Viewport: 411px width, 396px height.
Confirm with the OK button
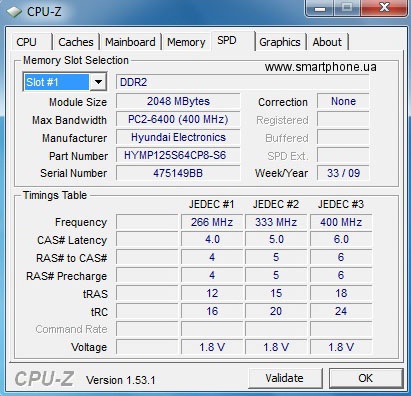(366, 378)
